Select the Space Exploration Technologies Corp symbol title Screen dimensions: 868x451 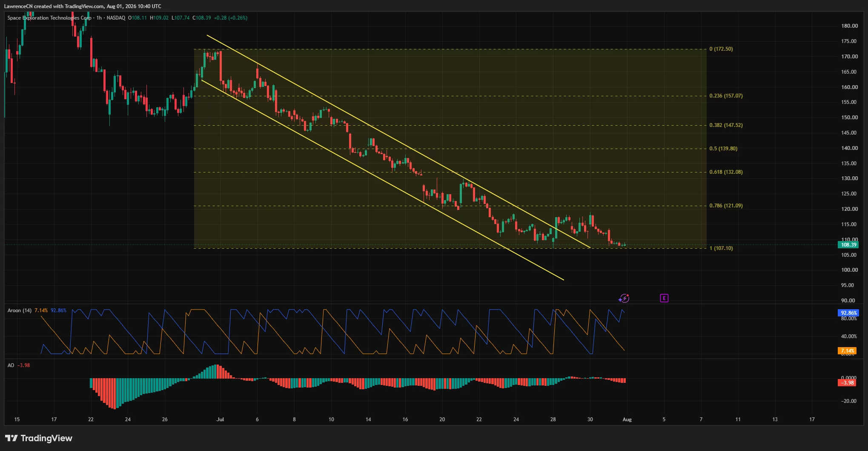[49, 18]
